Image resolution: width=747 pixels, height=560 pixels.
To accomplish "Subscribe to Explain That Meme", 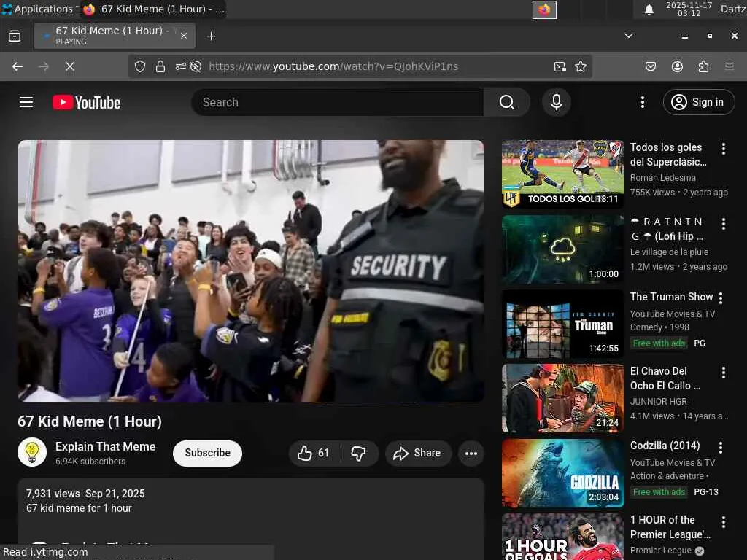I will [x=207, y=453].
